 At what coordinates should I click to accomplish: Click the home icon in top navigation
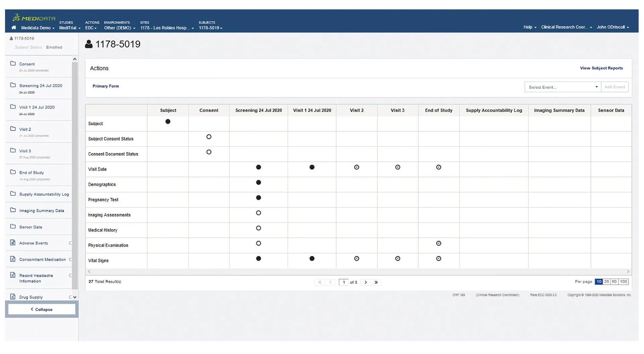(x=14, y=27)
